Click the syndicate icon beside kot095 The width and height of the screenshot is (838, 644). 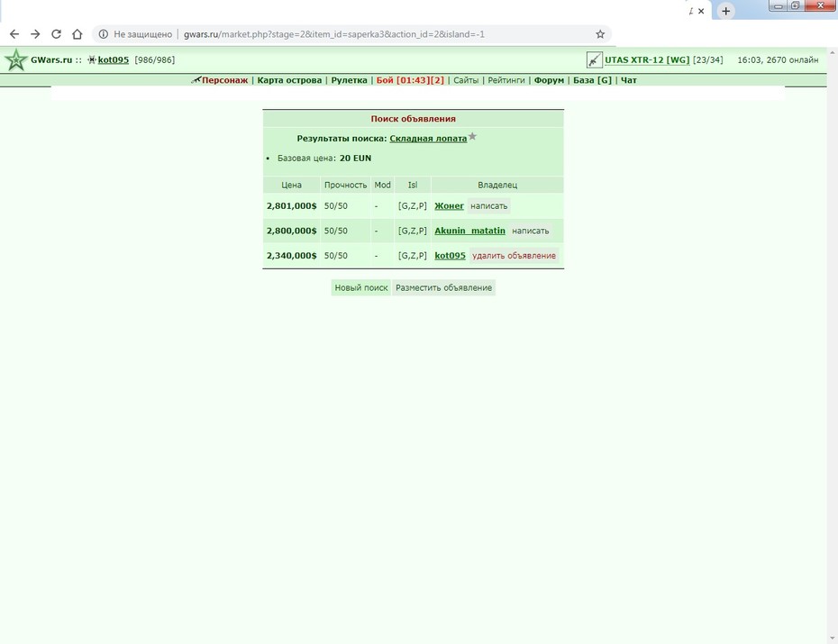(91, 59)
